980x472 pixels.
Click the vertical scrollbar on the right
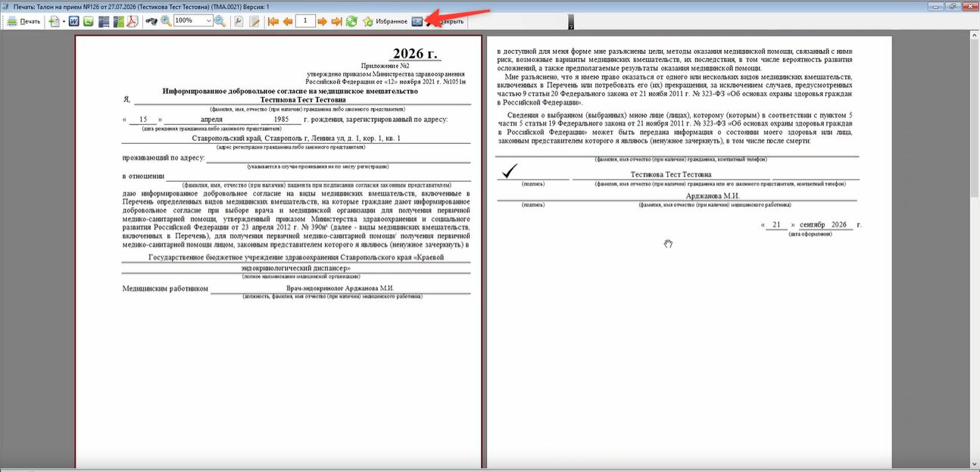pos(974,250)
